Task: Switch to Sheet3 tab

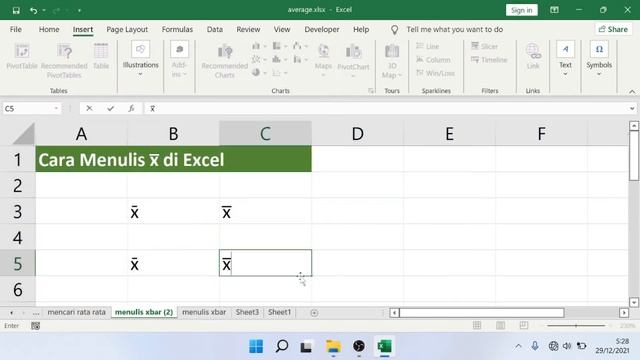Action: click(x=247, y=312)
